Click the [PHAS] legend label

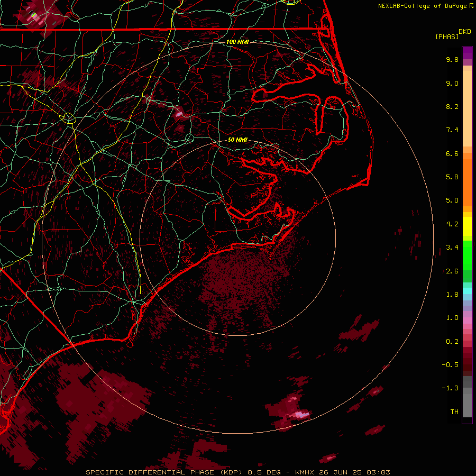447,36
